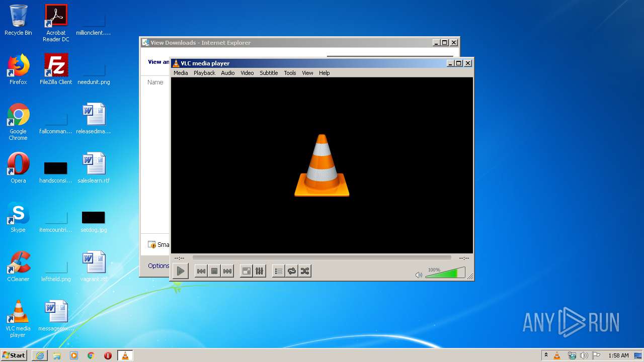Show hidden system tray icons
This screenshot has height=362, width=644.
(x=546, y=355)
